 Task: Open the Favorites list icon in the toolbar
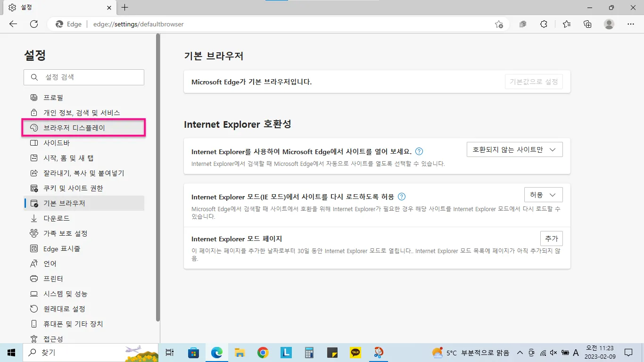click(x=566, y=24)
